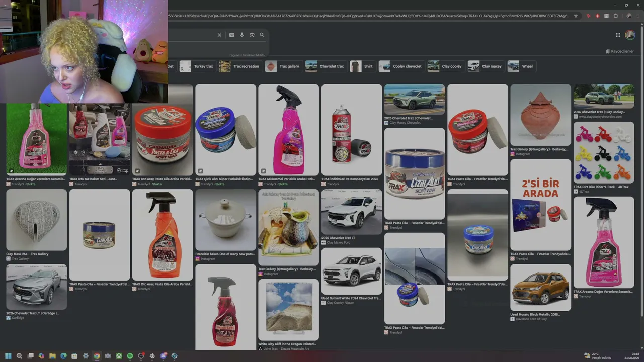Open Used Mosaic Black Metallic 2018 link

click(x=535, y=314)
